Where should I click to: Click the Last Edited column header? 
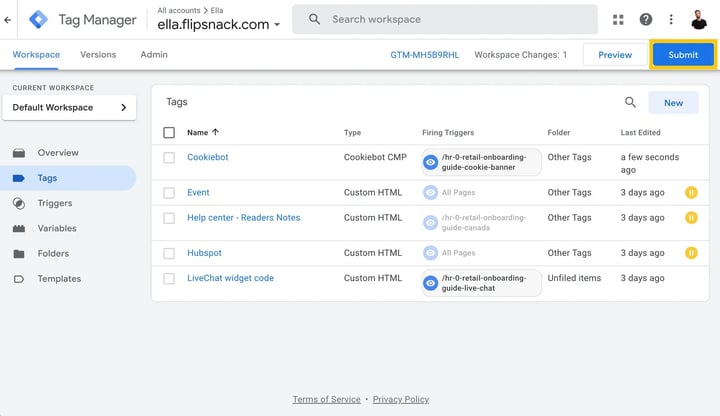point(641,132)
